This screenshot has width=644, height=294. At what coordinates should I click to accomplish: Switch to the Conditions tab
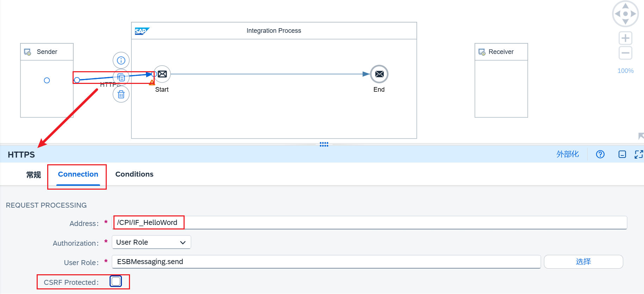click(134, 174)
